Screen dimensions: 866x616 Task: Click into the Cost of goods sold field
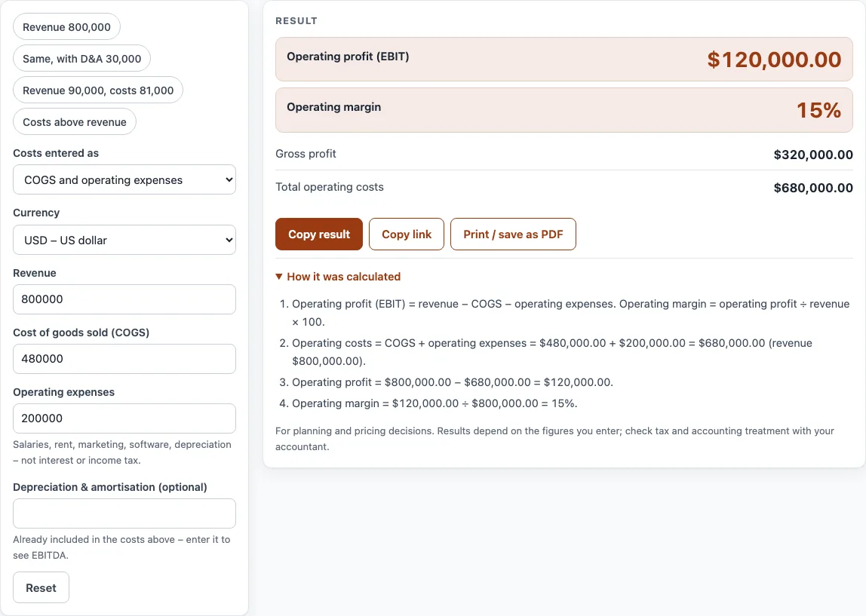pyautogui.click(x=124, y=359)
